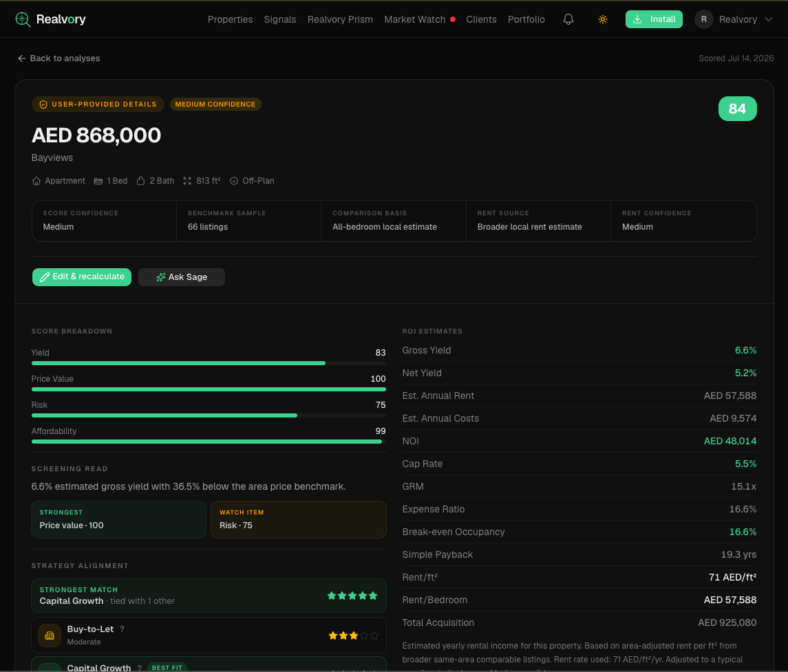Image resolution: width=788 pixels, height=672 pixels.
Task: Click the Buy-to-Let strategy row
Action: point(209,636)
